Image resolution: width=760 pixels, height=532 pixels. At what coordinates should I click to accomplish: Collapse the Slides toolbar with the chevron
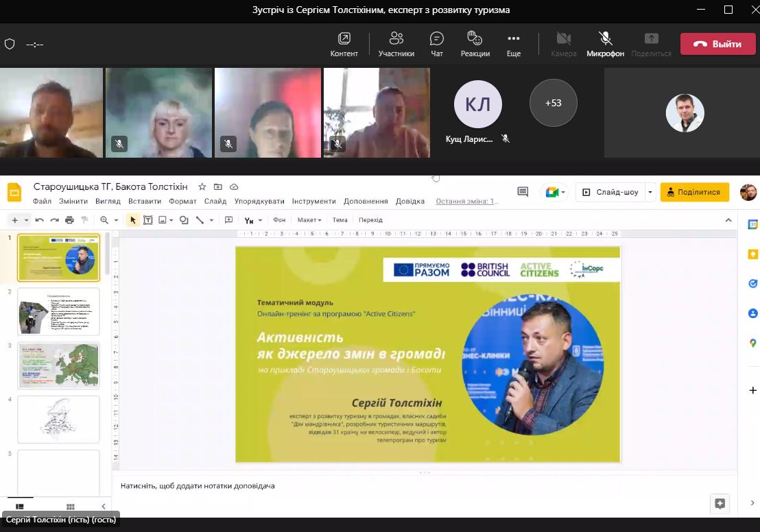[728, 220]
